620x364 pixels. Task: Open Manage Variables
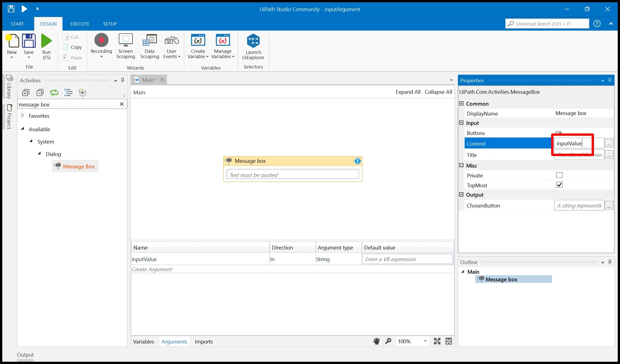[x=223, y=46]
